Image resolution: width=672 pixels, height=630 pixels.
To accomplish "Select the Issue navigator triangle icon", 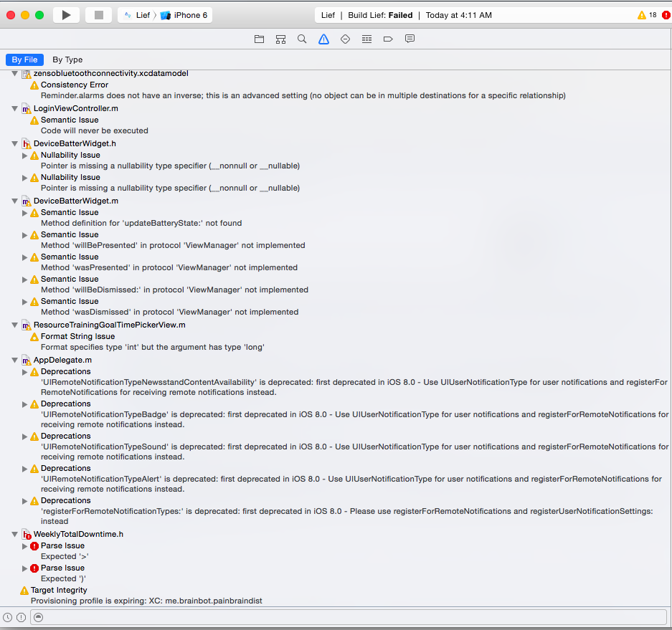I will pyautogui.click(x=323, y=39).
